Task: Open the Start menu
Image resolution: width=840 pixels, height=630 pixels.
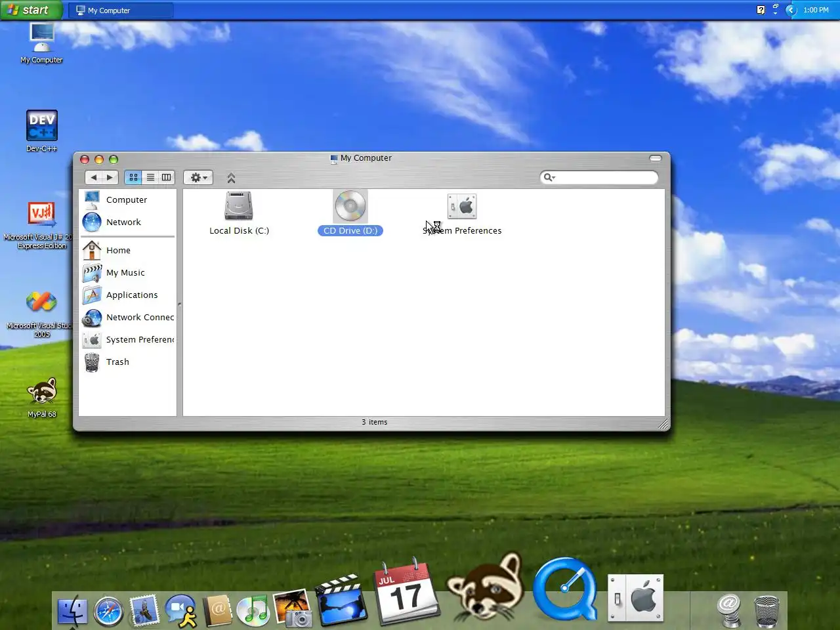Action: click(x=31, y=10)
